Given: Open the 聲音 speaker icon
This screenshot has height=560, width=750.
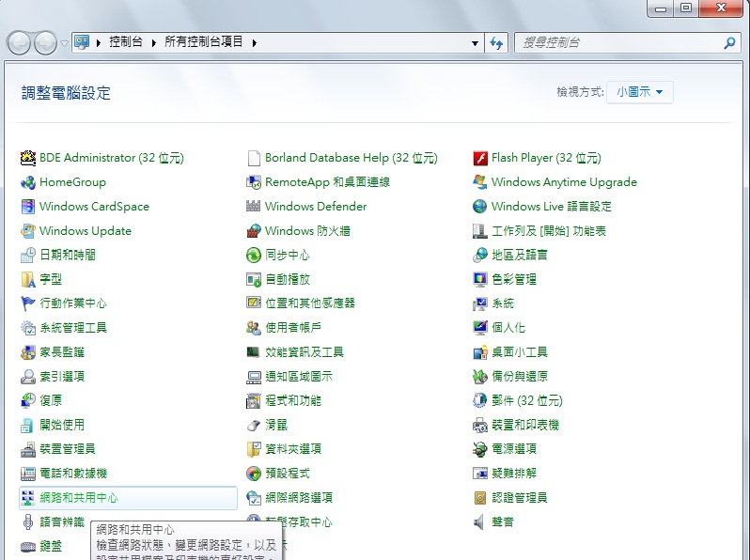Looking at the screenshot, I should (x=479, y=521).
